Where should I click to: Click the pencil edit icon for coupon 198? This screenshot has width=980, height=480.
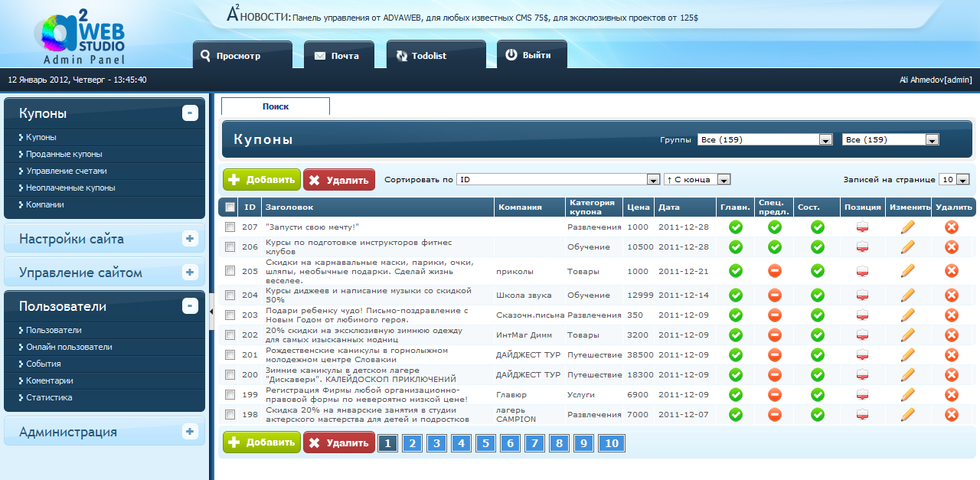coord(908,414)
